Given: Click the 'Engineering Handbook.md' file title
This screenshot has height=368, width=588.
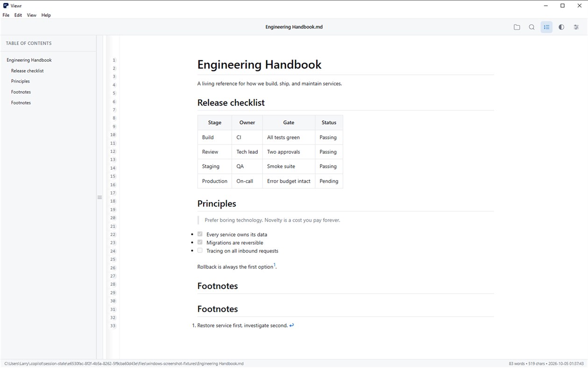Looking at the screenshot, I should (x=294, y=27).
